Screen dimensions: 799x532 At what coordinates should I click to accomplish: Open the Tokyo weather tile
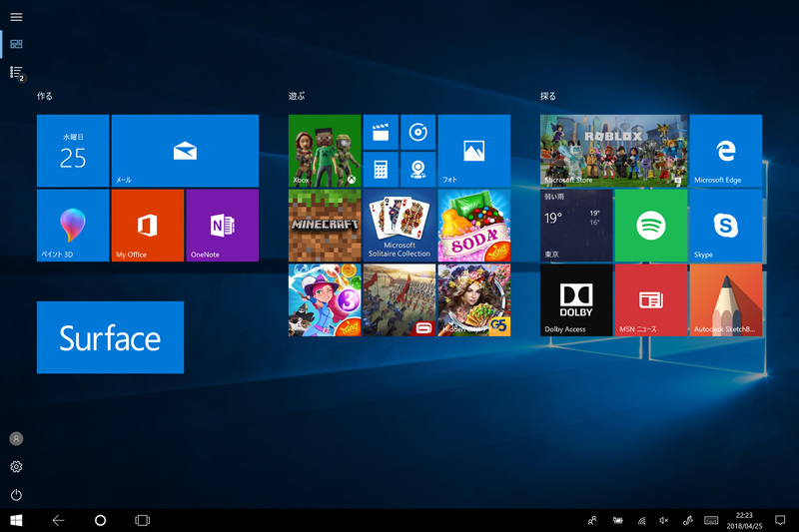[x=576, y=226]
